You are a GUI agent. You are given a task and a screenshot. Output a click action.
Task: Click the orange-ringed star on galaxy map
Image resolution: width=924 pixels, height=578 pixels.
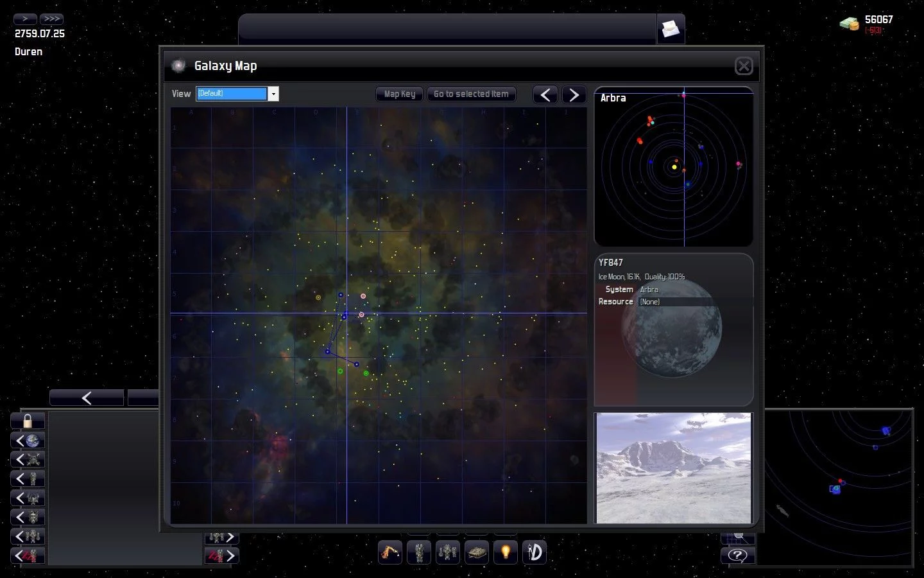[x=318, y=297]
